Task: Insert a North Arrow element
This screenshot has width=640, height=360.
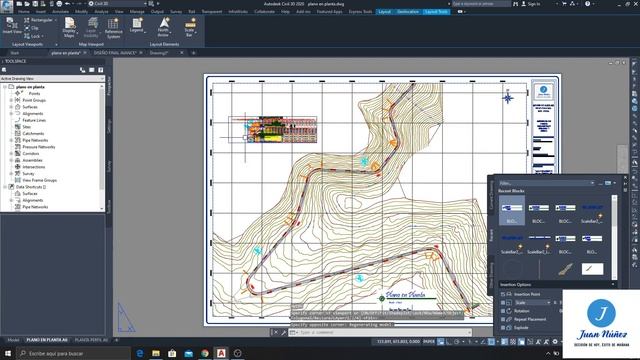Action: point(163,27)
